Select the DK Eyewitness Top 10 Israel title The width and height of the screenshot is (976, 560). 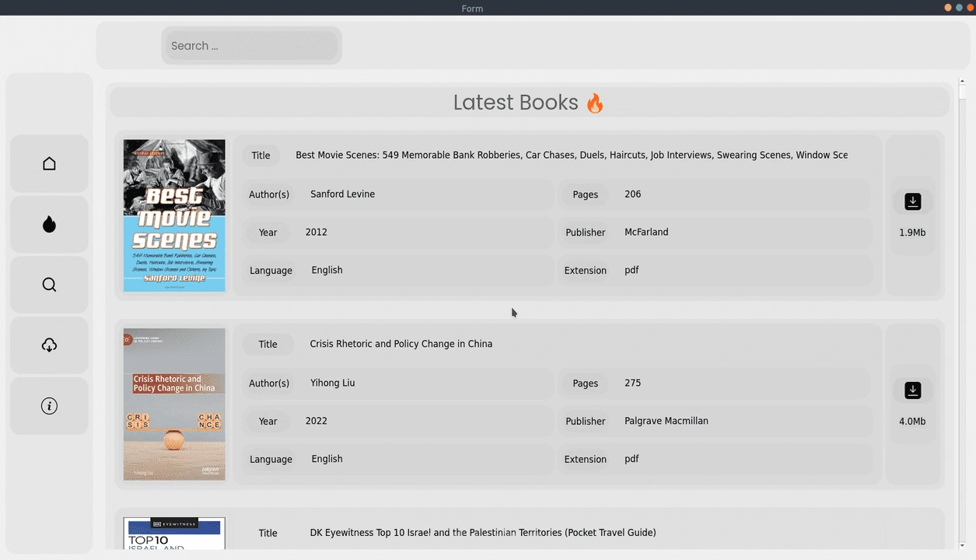(x=483, y=533)
